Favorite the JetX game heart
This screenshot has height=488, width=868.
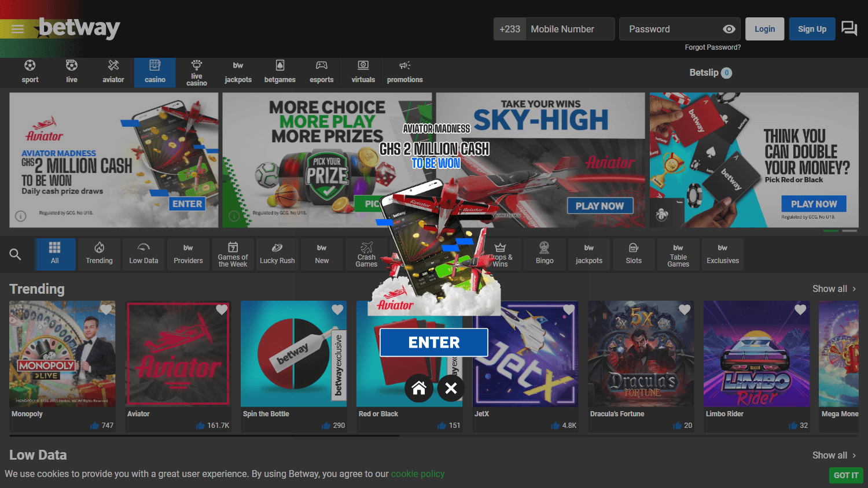(x=569, y=310)
